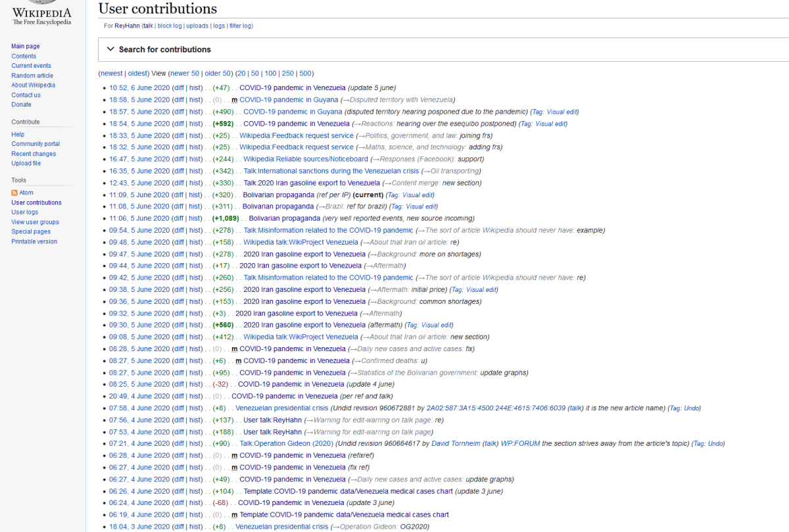Open Wikipedia talk:WikiProject Venezuela at 09:48
The height and width of the screenshot is (532, 789).
[300, 242]
